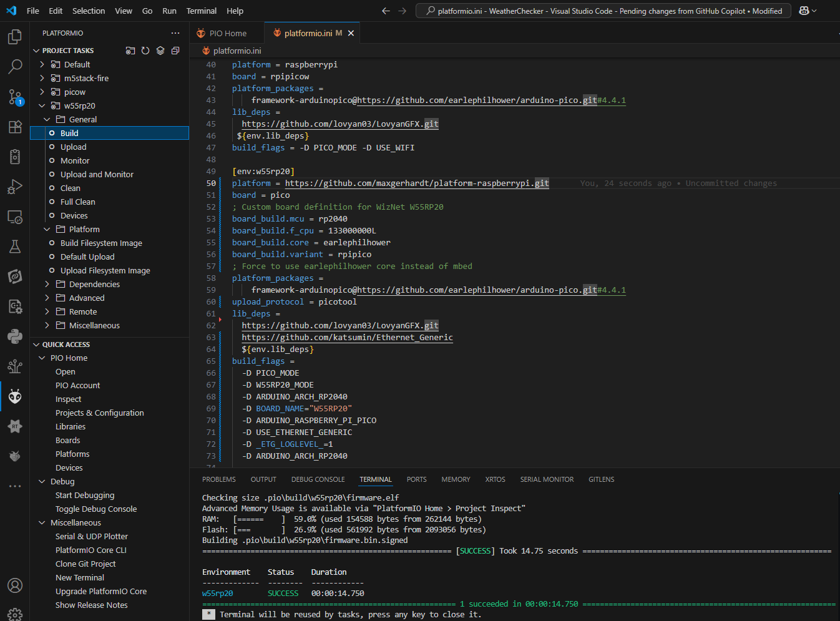Open the raspberry icon view in activity bar
This screenshot has width=840, height=621.
(15, 456)
